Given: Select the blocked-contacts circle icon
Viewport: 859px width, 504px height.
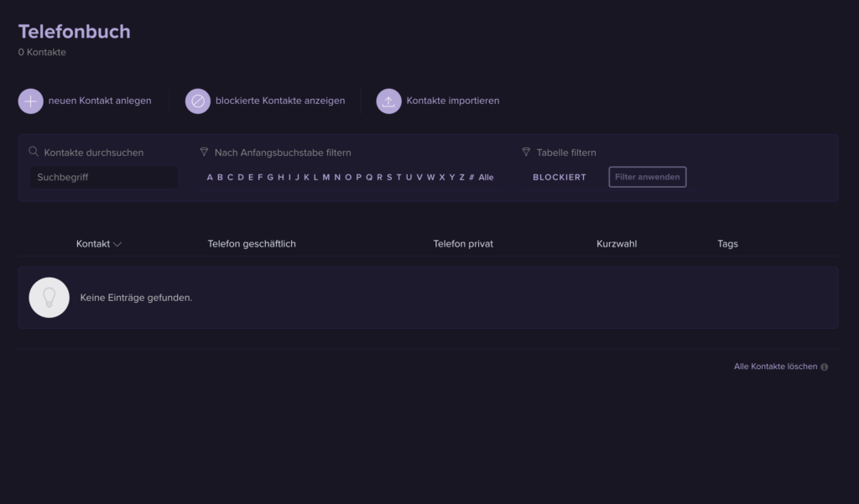Looking at the screenshot, I should [198, 101].
